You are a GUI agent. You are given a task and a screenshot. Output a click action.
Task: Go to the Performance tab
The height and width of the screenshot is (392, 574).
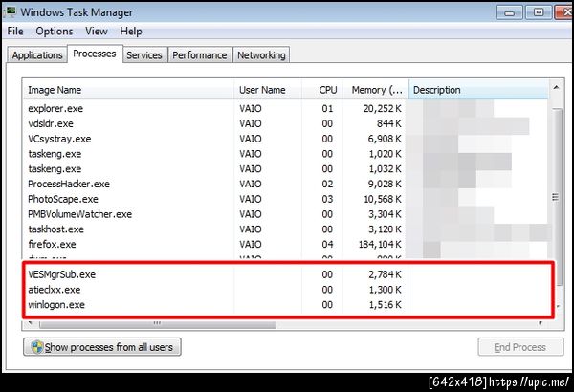(200, 55)
